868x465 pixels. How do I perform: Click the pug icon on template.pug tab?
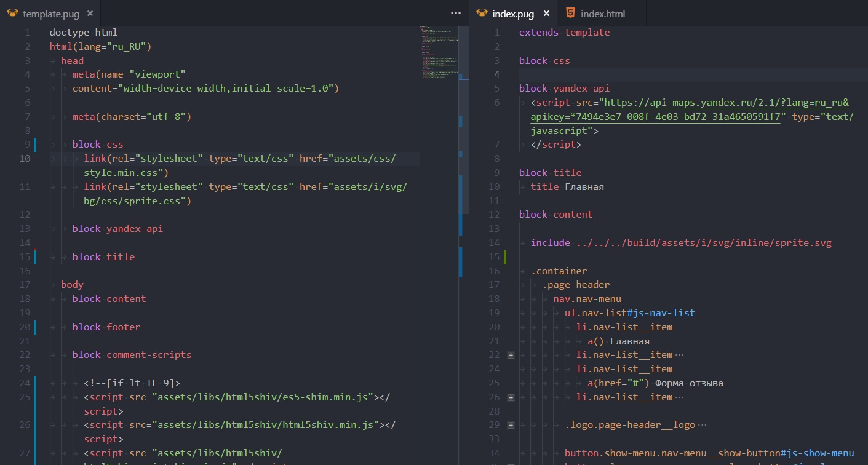(12, 13)
